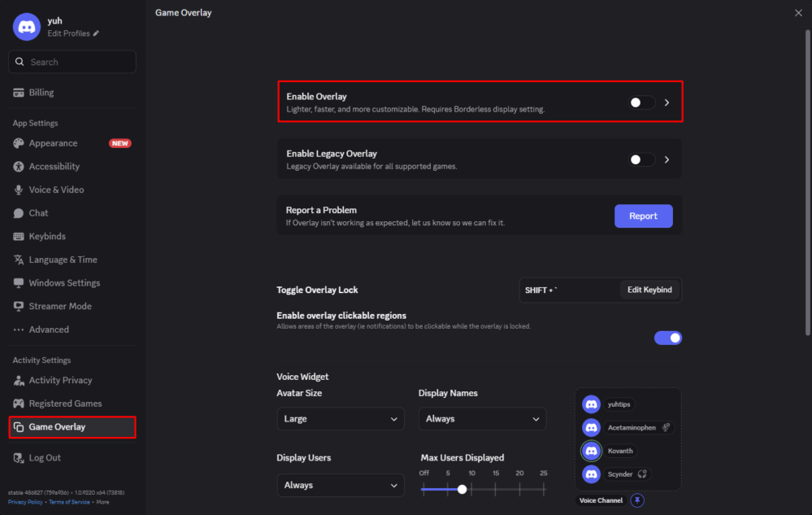
Task: Set Max Users Displayed slider handle
Action: point(462,489)
